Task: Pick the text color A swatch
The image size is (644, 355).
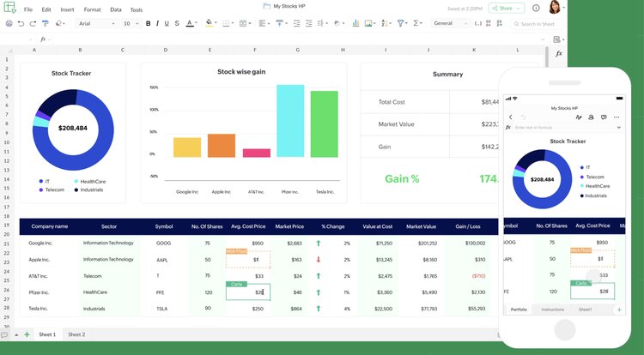Action: [x=190, y=24]
